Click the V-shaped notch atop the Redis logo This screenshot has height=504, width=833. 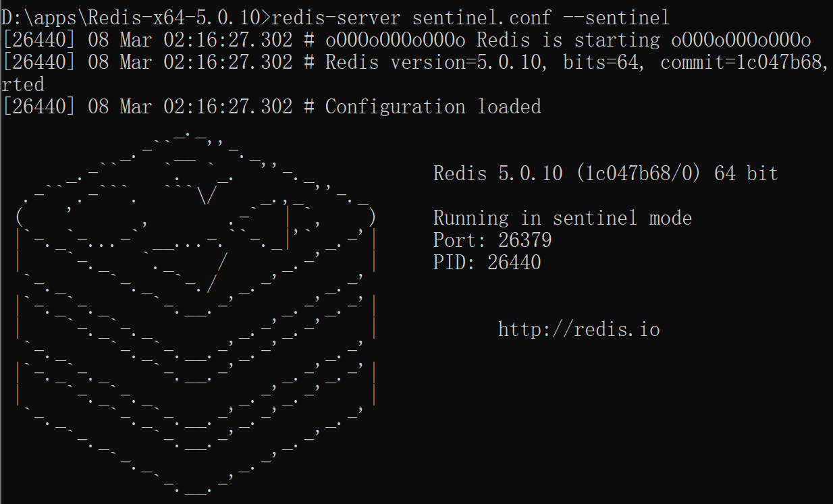[x=207, y=196]
